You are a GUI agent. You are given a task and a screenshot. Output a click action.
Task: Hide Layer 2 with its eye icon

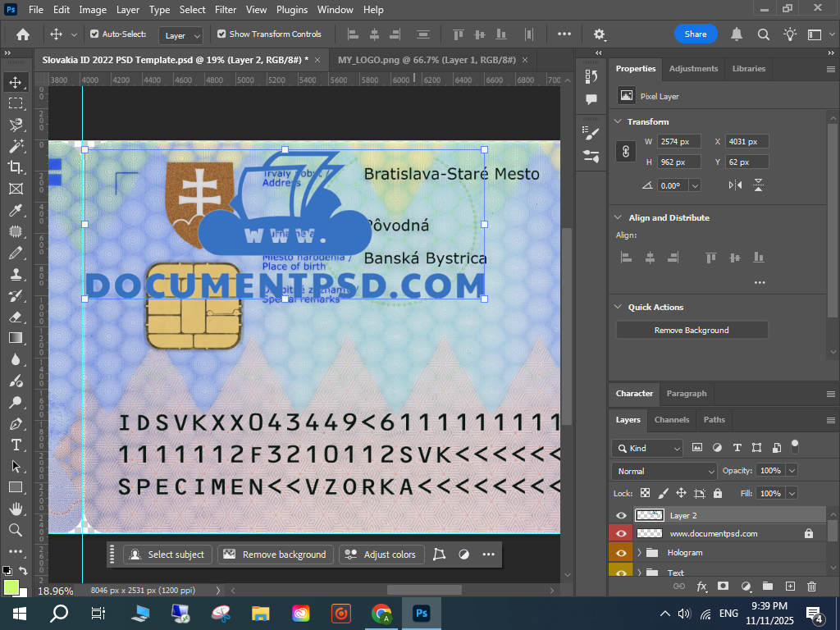[621, 515]
